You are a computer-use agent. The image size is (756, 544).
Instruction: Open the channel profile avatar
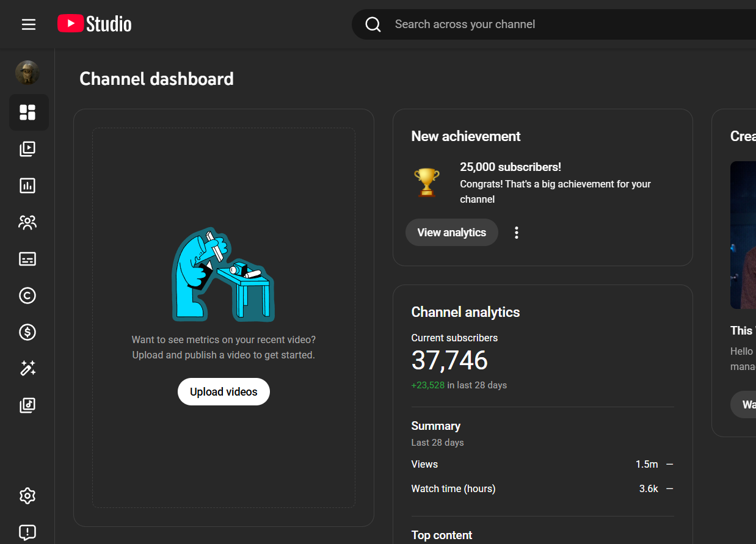pos(27,73)
